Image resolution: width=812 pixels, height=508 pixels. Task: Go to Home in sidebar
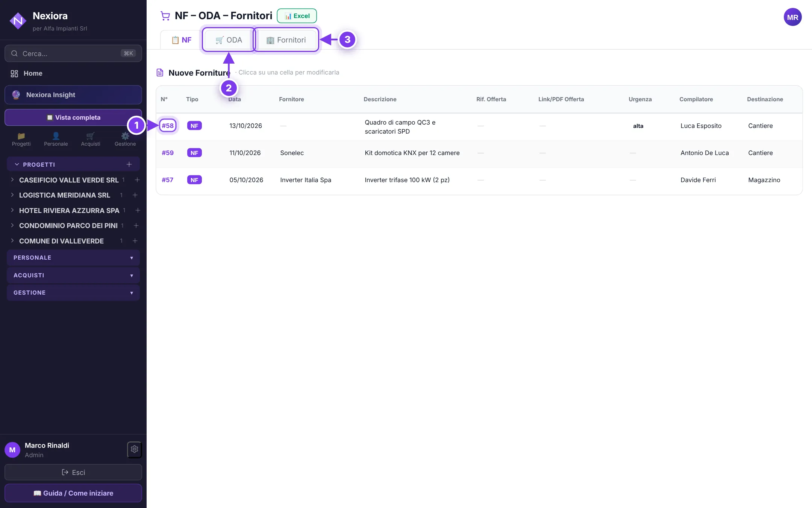pos(73,73)
